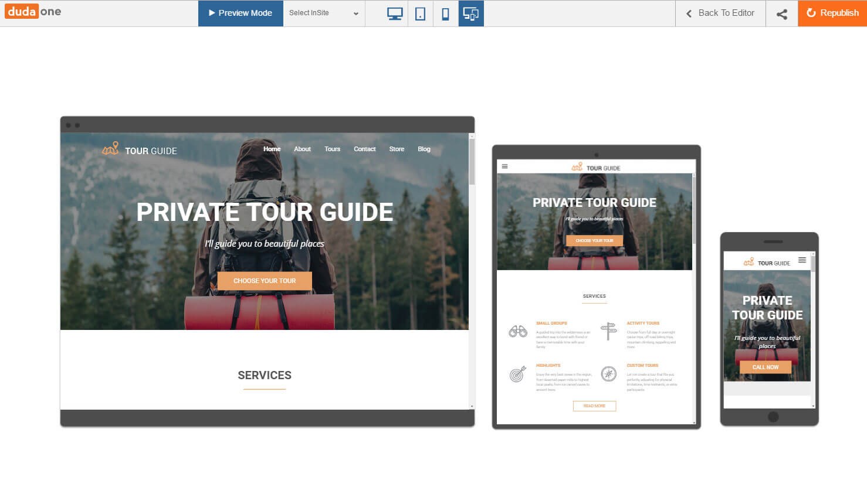Click Small Groups title in tablet preview
Viewport: 867px width, 504px height.
551,323
